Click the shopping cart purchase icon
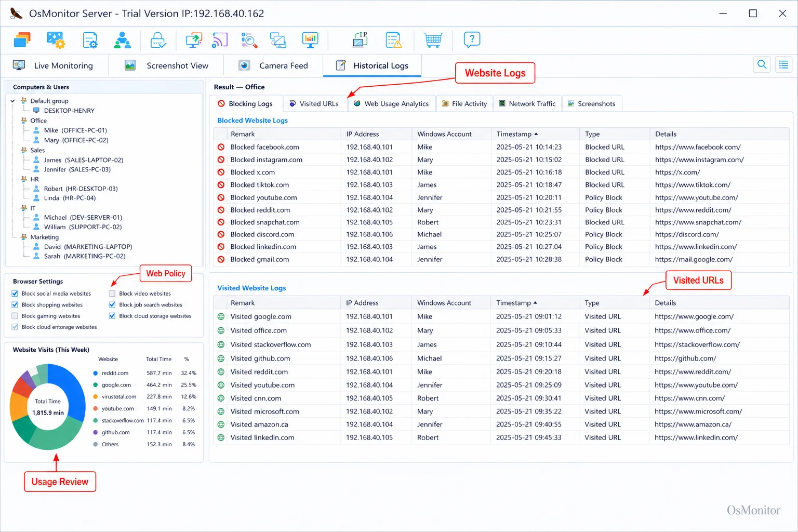Viewport: 798px width, 532px height. [433, 40]
